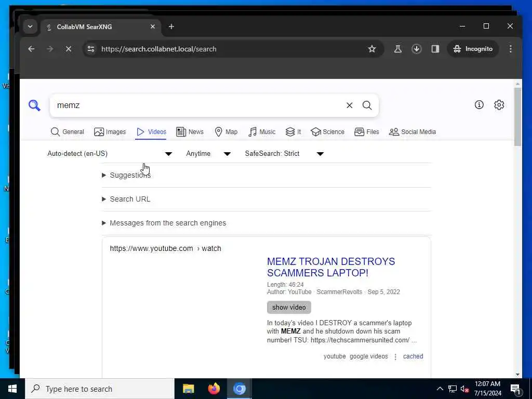Switch to the Social Media category

(x=412, y=131)
